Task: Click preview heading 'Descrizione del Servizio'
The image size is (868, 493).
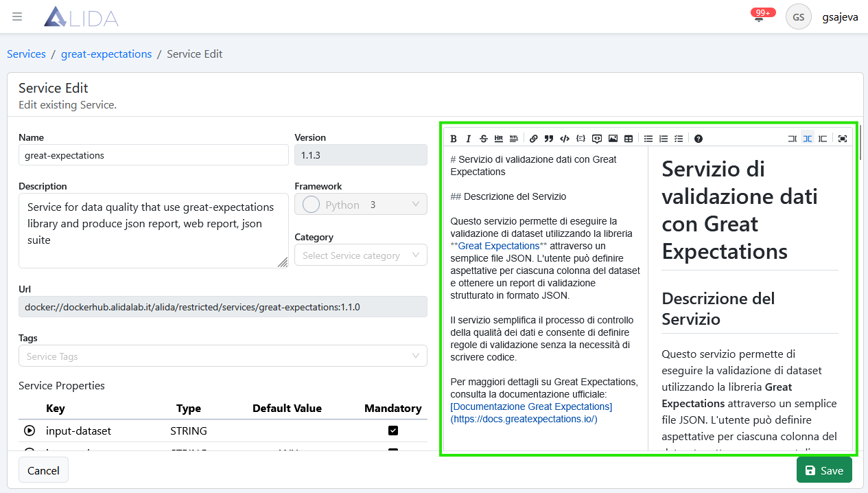Action: coord(718,309)
